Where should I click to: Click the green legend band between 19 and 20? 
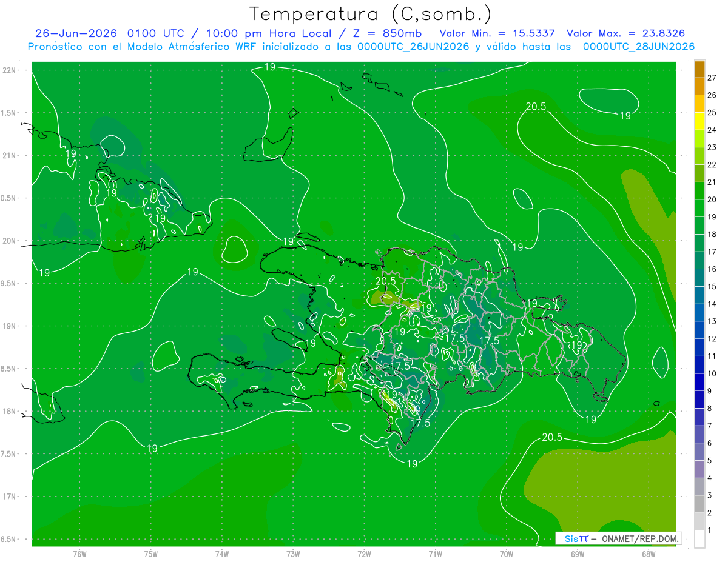click(x=699, y=208)
